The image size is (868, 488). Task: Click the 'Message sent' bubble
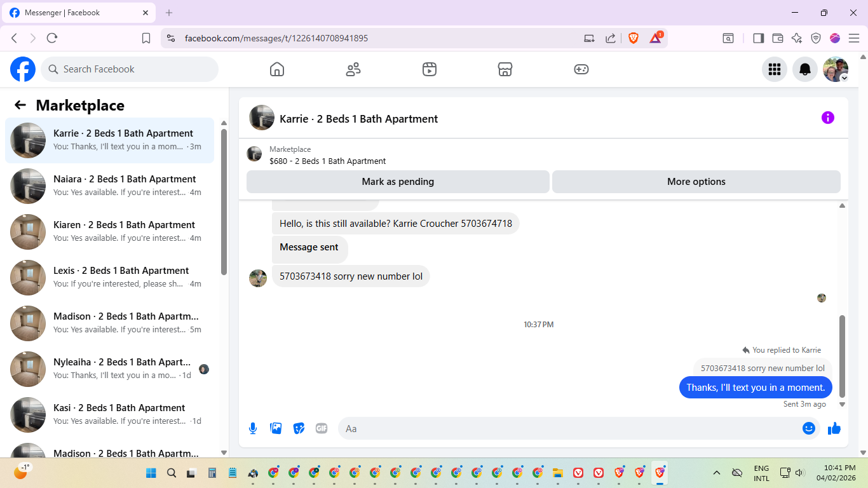coord(309,249)
